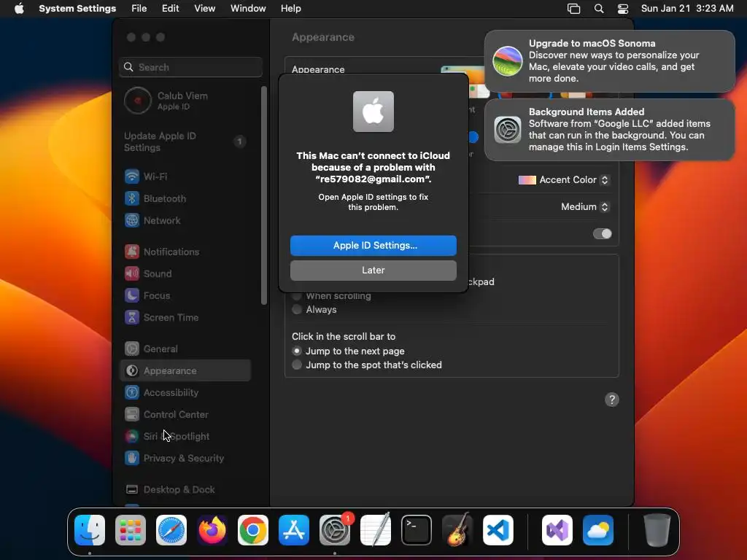Open the Edit menu
The height and width of the screenshot is (560, 747).
171,9
